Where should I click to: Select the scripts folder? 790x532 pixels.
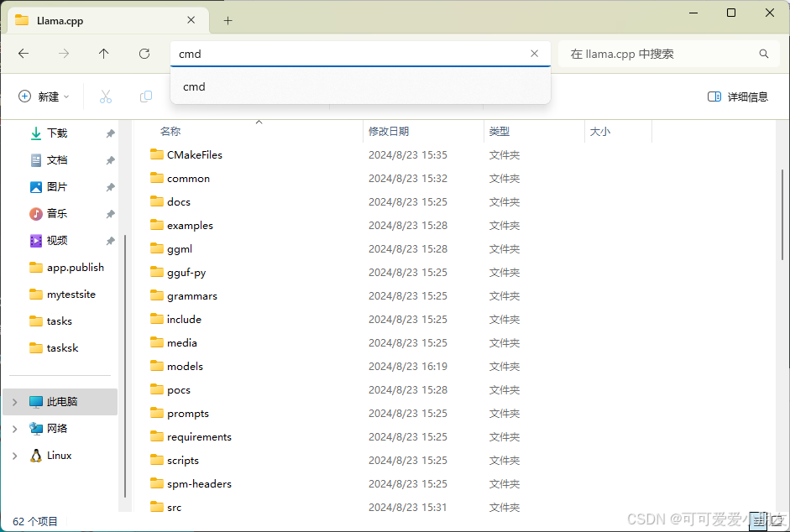(175, 461)
